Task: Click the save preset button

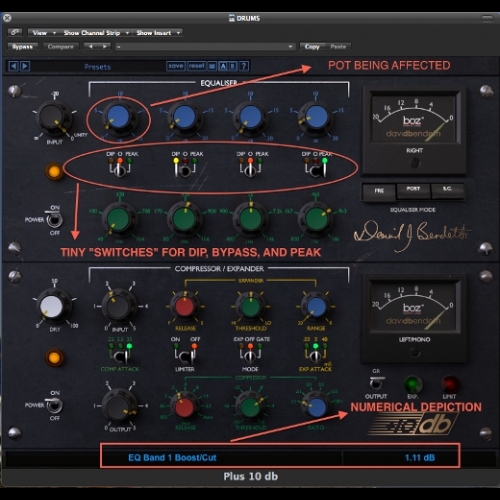Action: pos(175,66)
